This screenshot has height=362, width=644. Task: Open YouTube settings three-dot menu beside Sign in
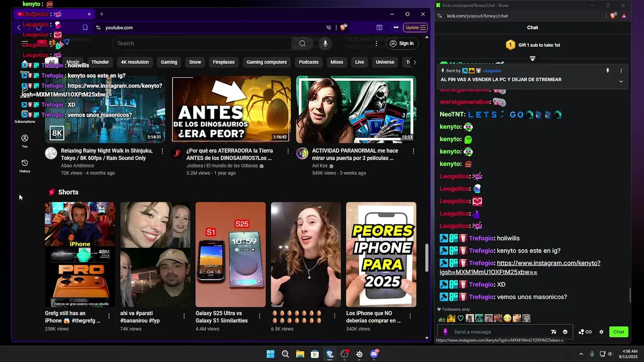[x=376, y=44]
